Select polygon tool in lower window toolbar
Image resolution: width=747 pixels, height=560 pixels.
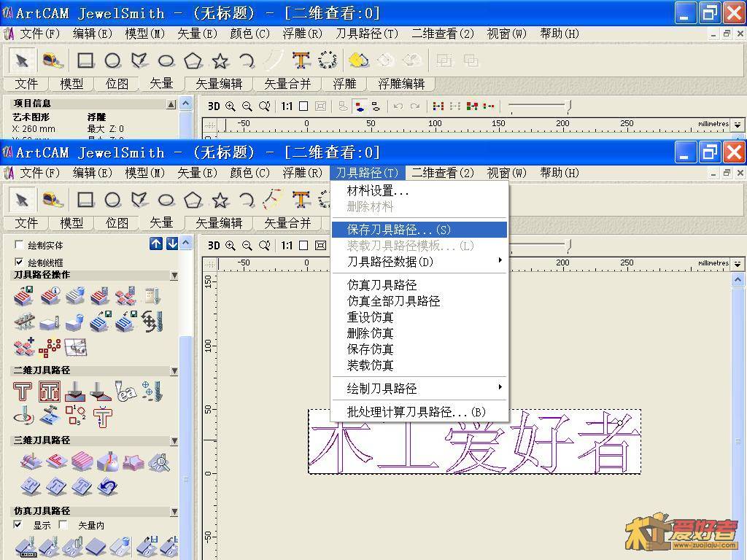click(193, 200)
